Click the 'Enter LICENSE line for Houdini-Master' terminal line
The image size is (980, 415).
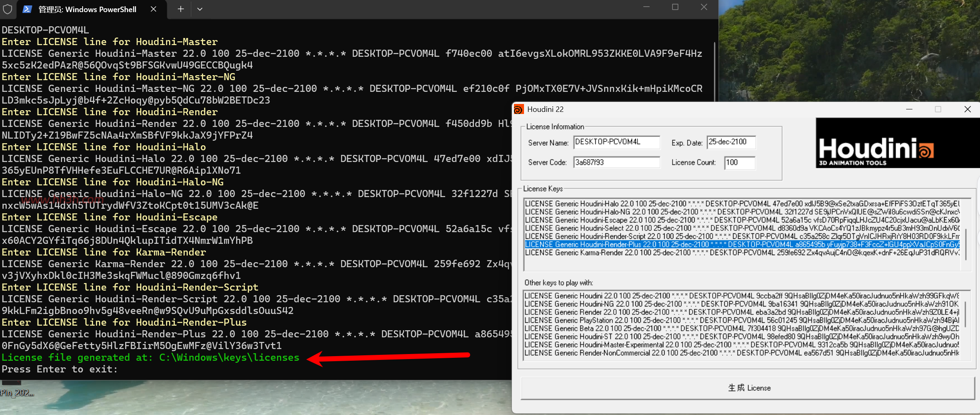[110, 42]
